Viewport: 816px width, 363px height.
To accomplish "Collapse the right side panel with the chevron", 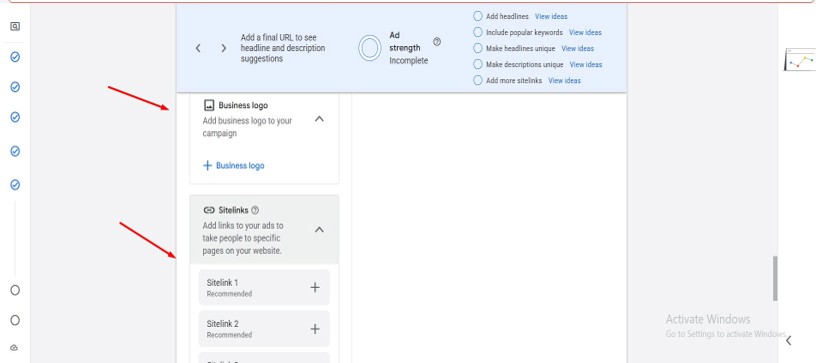I will (789, 340).
